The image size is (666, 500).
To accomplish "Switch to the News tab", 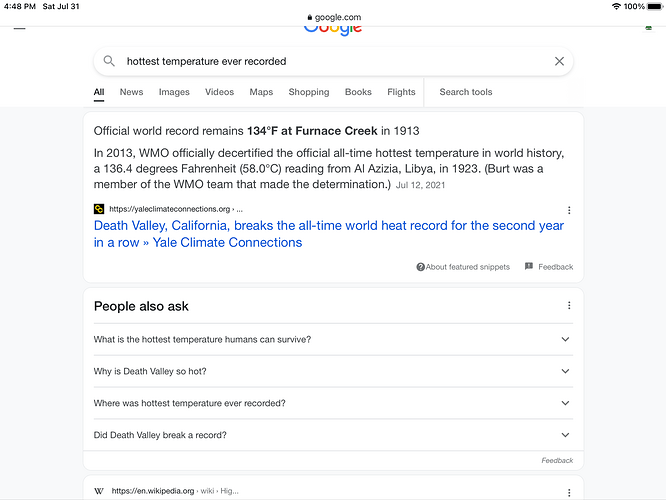I will (x=131, y=92).
